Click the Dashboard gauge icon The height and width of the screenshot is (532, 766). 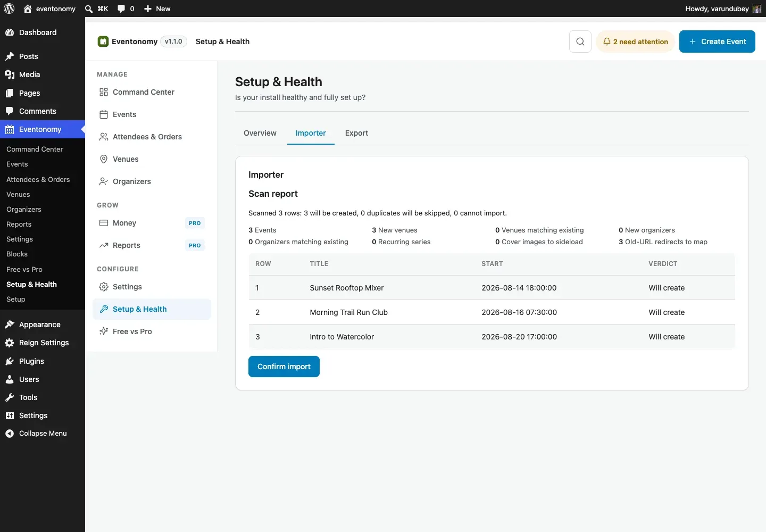tap(10, 32)
